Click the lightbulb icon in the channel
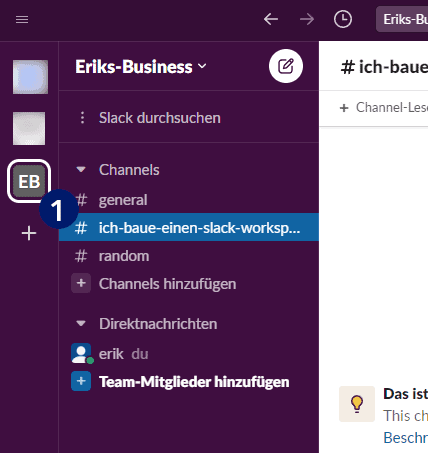The width and height of the screenshot is (428, 453). coord(357,404)
